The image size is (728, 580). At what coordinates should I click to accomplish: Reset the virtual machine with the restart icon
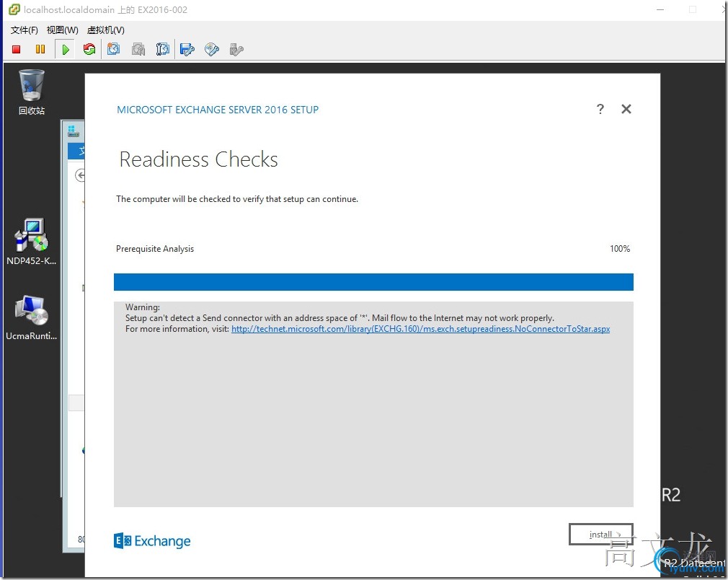[89, 49]
